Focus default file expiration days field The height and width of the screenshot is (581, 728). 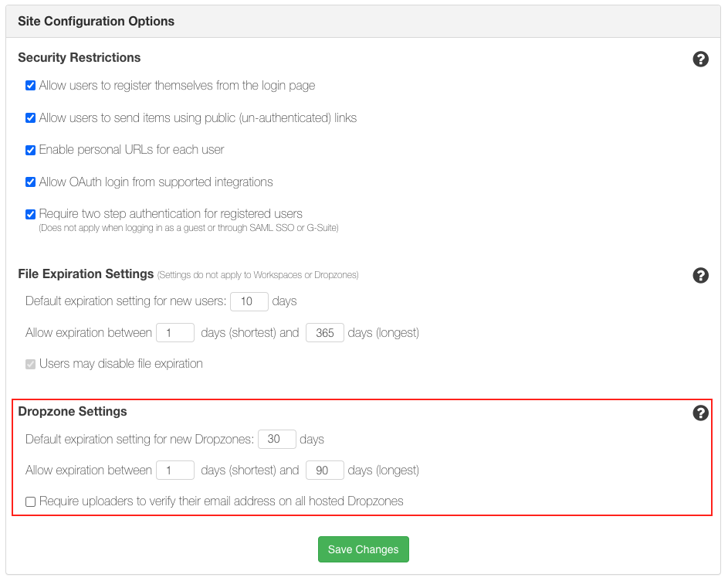[x=249, y=301]
